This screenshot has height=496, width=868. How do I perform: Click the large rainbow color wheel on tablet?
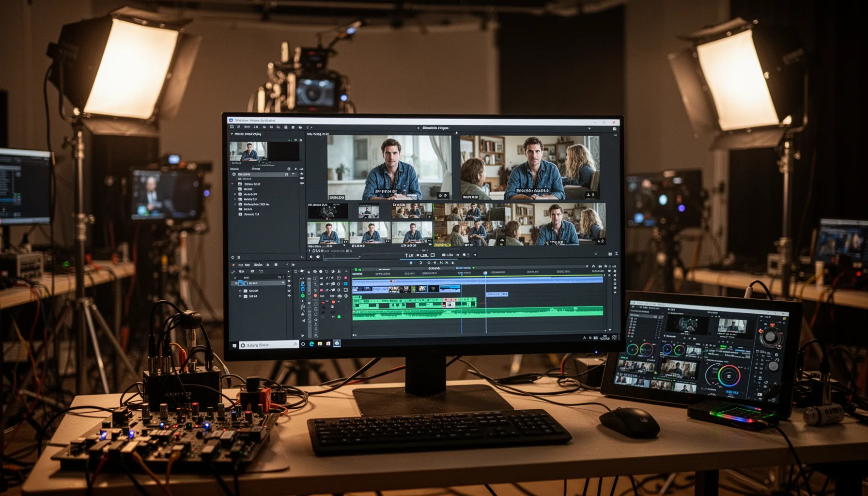click(728, 376)
